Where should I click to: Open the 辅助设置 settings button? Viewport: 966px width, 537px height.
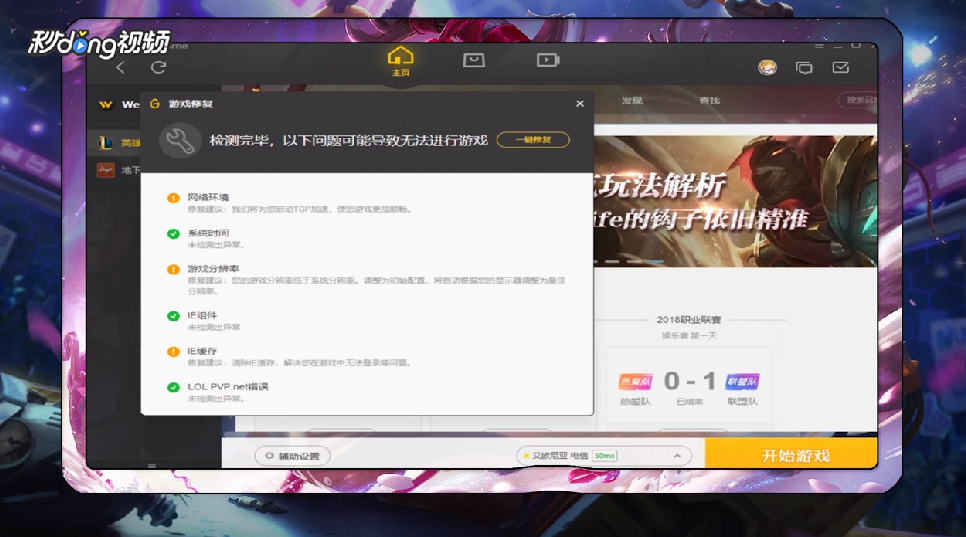[x=293, y=456]
